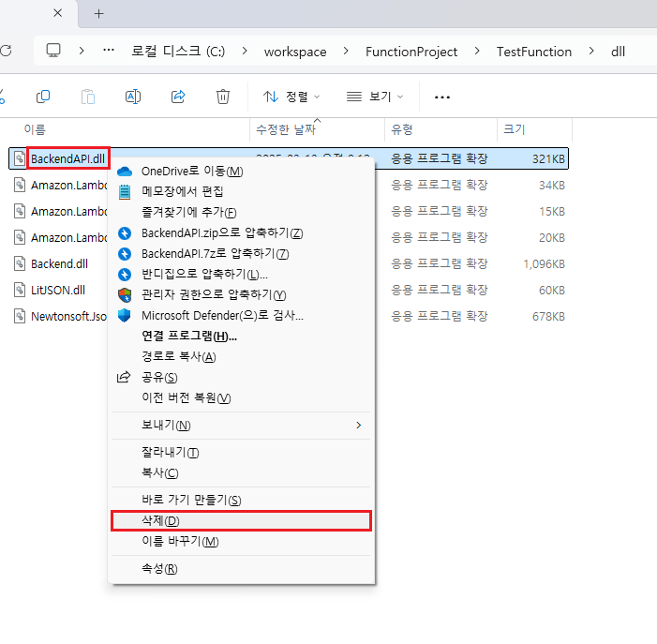Click the 60KB size of LitJSON.dll

tap(552, 291)
